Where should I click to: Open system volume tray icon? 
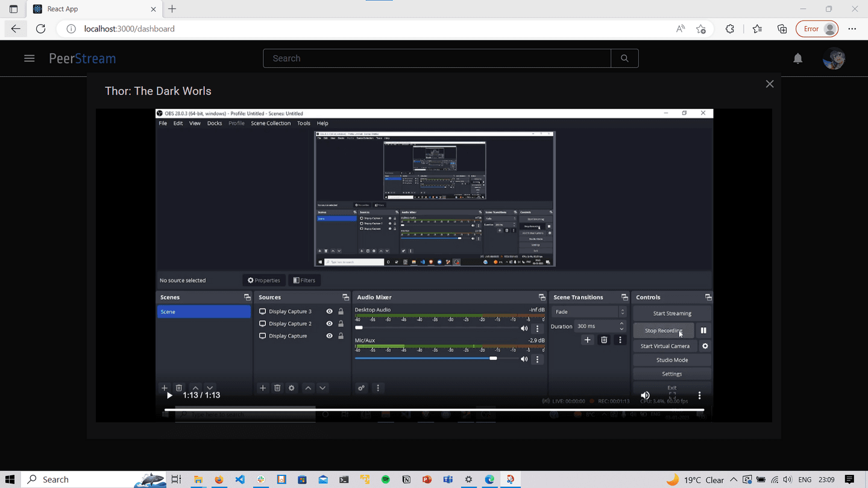[787, 480]
